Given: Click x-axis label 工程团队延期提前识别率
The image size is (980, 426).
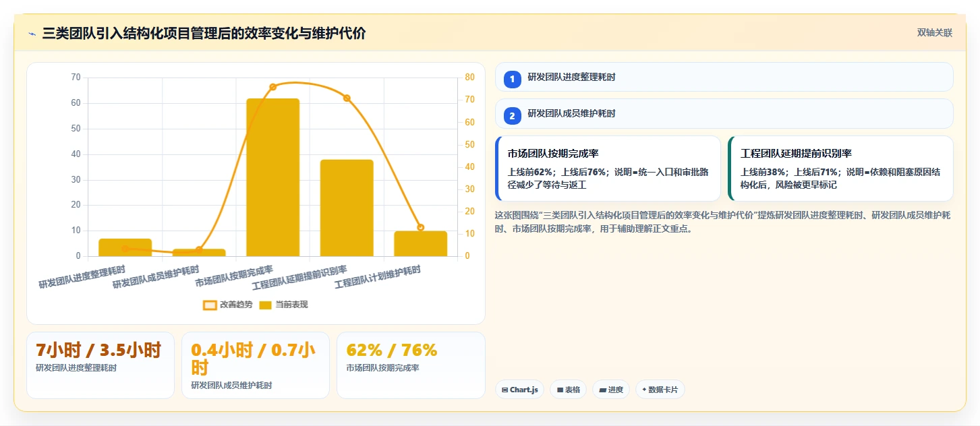Looking at the screenshot, I should pyautogui.click(x=299, y=279).
